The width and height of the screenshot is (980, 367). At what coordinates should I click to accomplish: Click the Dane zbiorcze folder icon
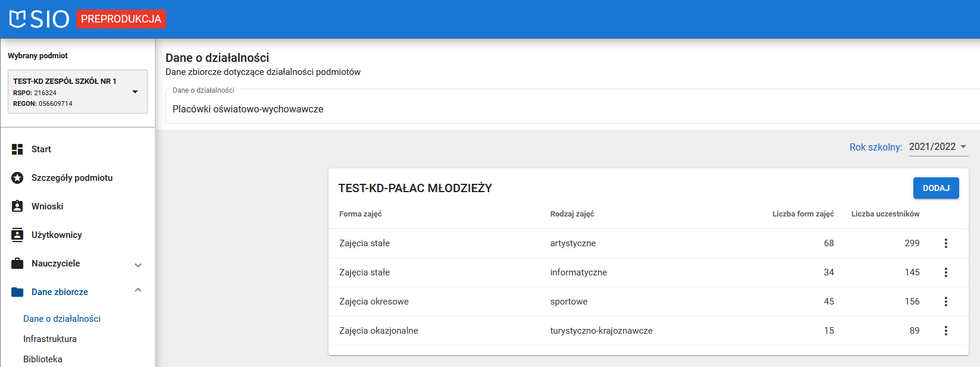(x=17, y=292)
